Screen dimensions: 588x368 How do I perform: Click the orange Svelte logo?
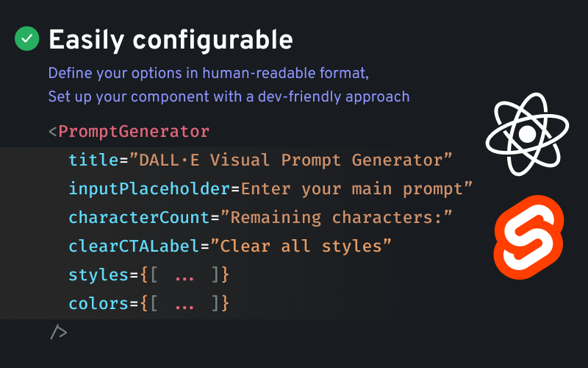point(527,233)
